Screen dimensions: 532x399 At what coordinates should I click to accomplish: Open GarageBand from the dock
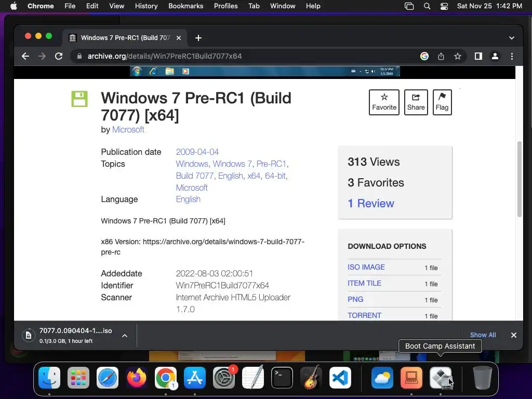[x=311, y=378]
